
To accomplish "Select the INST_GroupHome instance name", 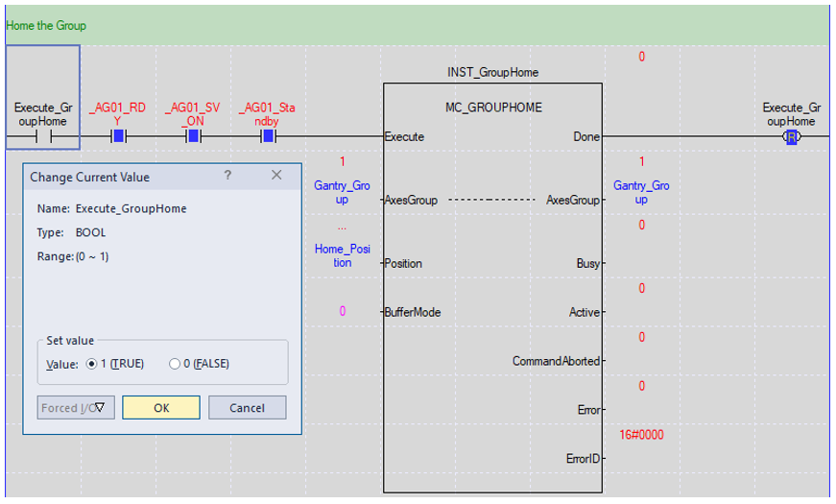I will (492, 72).
